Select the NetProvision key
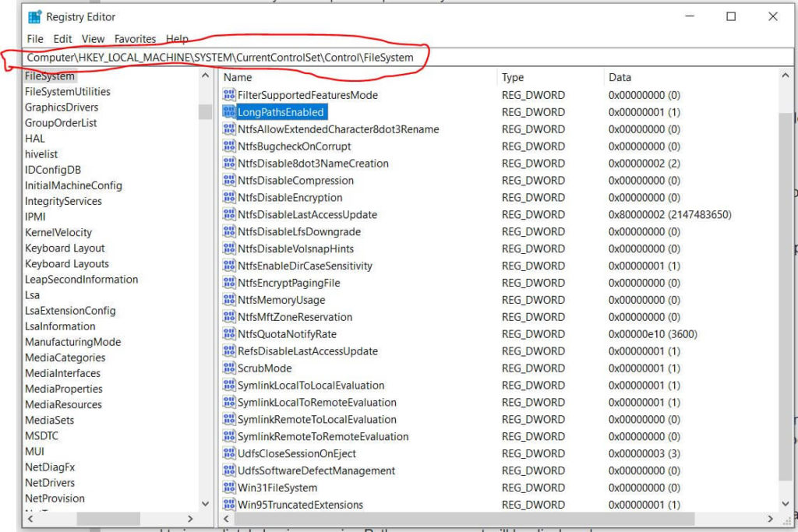The image size is (798, 532). point(55,499)
